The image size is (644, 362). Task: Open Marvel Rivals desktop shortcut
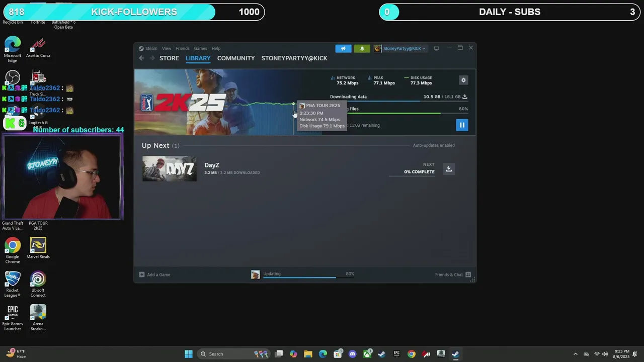38,249
